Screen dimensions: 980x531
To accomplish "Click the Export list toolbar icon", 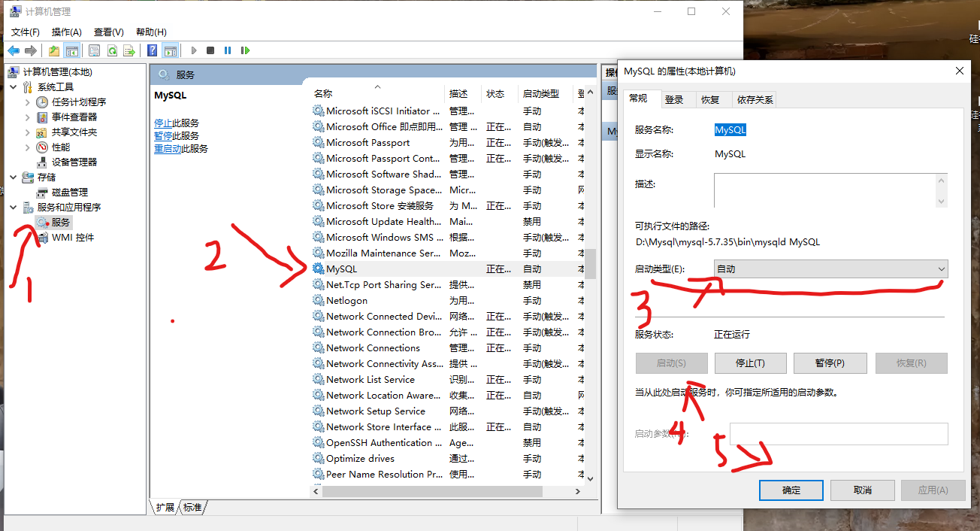I will coord(129,50).
